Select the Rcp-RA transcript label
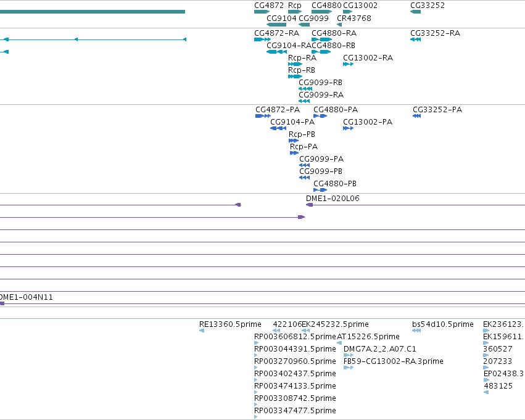Screen dimensions: 525x420 point(302,58)
